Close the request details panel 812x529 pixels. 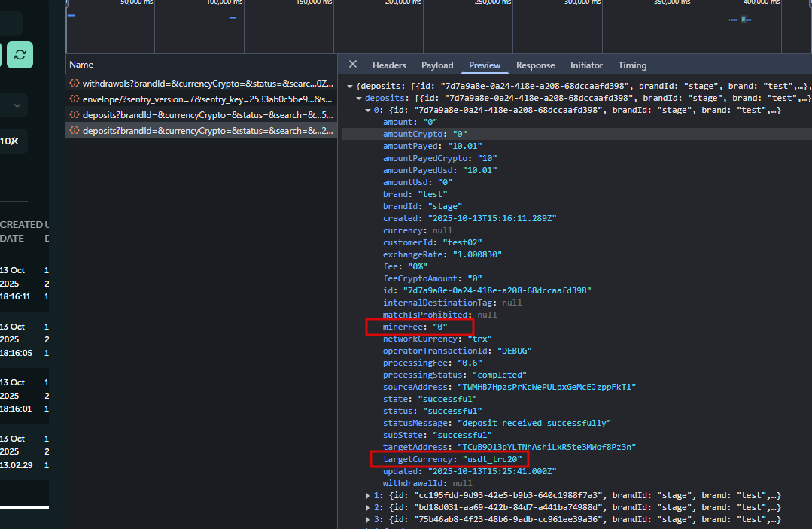coord(352,65)
